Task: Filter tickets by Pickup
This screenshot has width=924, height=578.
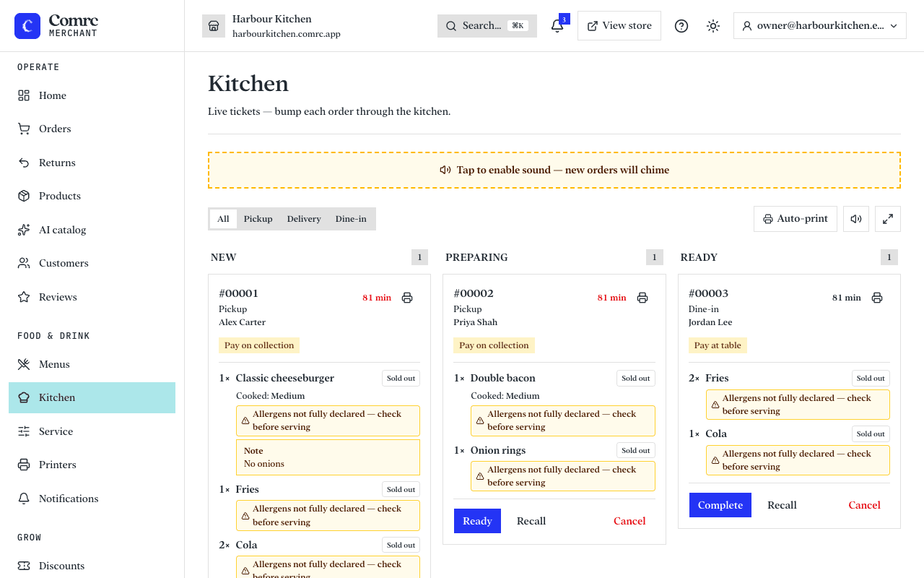Action: (x=258, y=219)
